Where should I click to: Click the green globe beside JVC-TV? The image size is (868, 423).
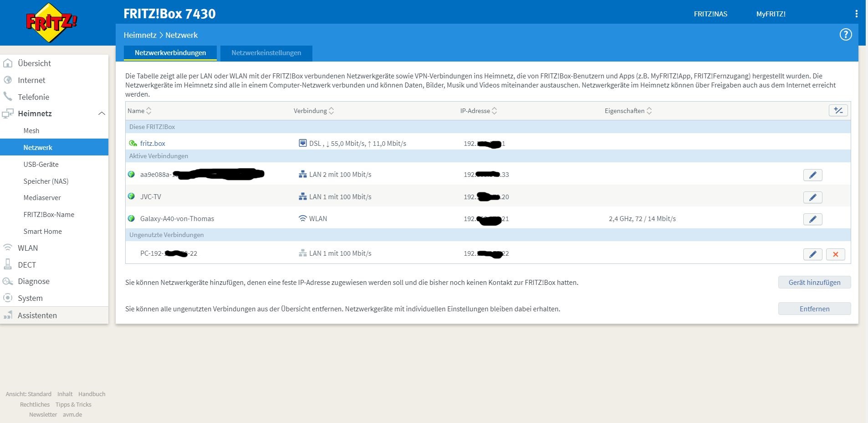(x=131, y=196)
